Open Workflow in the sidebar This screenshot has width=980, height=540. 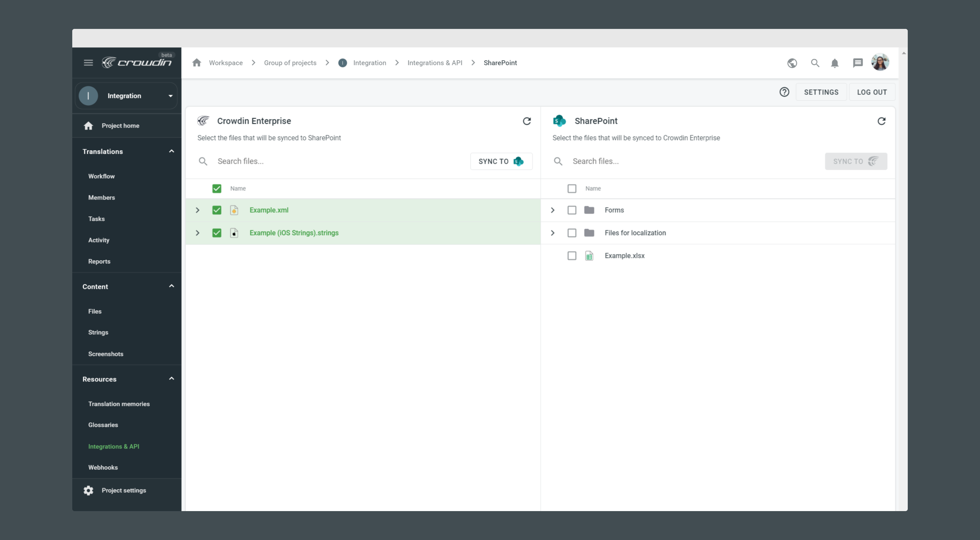point(101,176)
